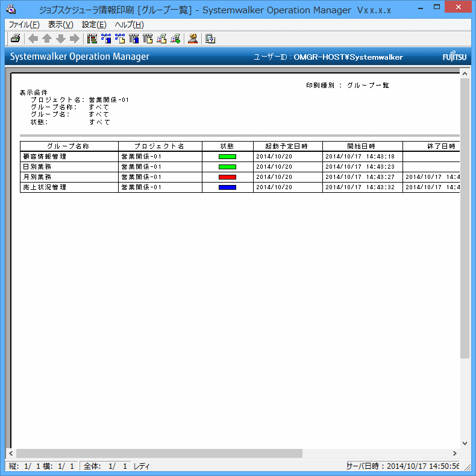Screen dimensions: 476x476
Task: Click the プロジェクト名: 営業関係-01 display condition
Action: [x=80, y=100]
